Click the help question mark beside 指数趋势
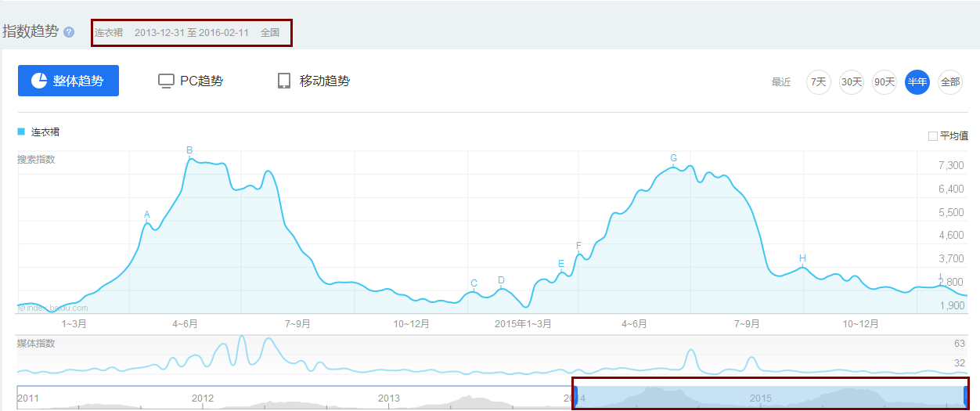Image resolution: width=980 pixels, height=411 pixels. (69, 32)
